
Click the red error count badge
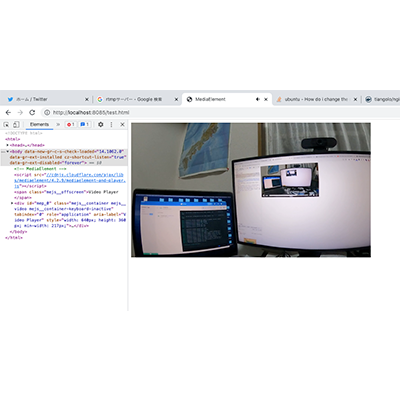[x=70, y=124]
